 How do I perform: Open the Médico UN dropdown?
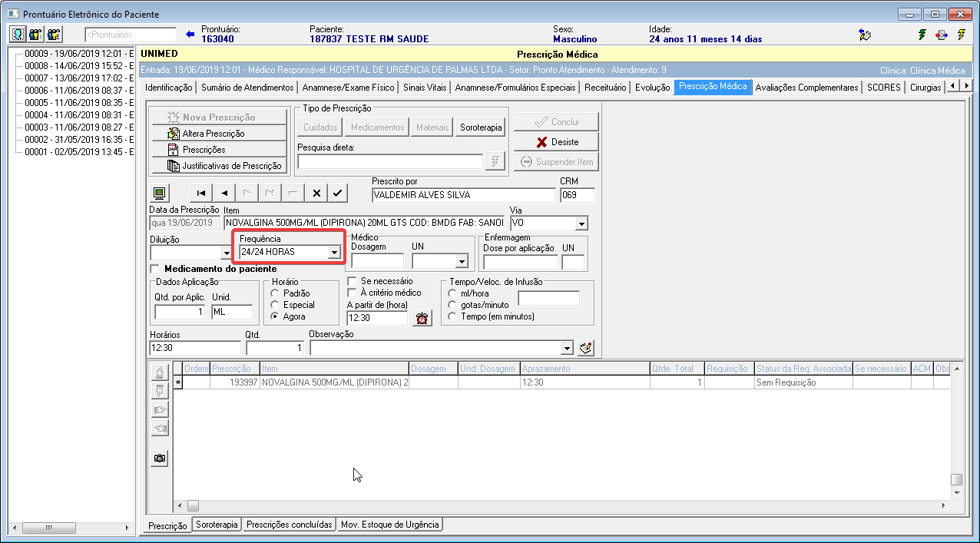pos(461,261)
